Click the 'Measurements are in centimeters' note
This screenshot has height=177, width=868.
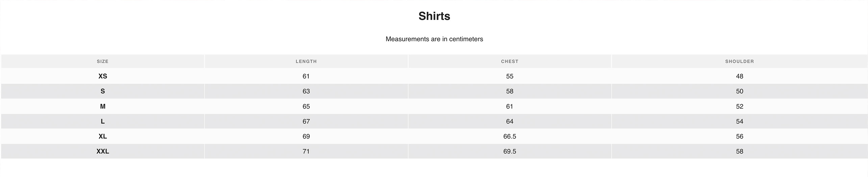pyautogui.click(x=434, y=39)
